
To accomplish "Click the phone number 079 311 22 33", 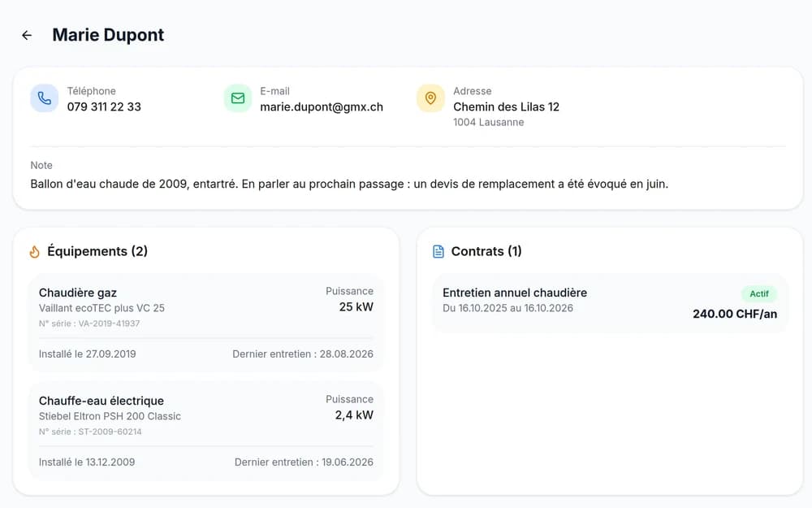I will coord(104,106).
